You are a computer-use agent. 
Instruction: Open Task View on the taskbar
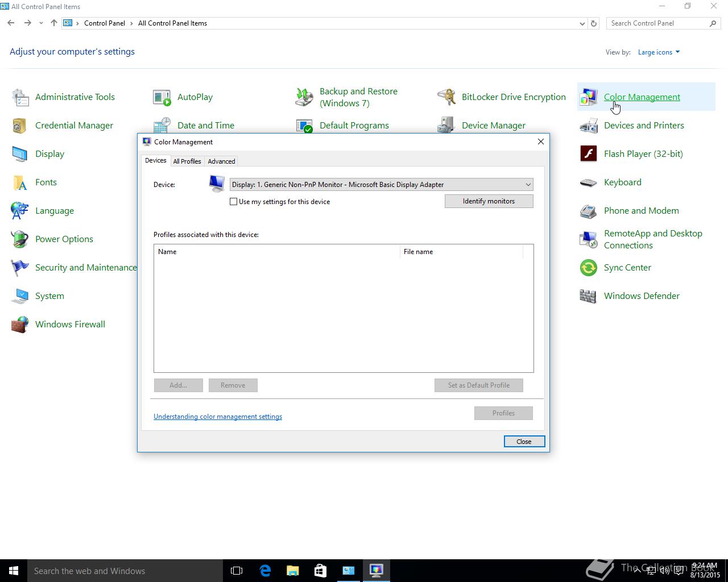pyautogui.click(x=237, y=571)
